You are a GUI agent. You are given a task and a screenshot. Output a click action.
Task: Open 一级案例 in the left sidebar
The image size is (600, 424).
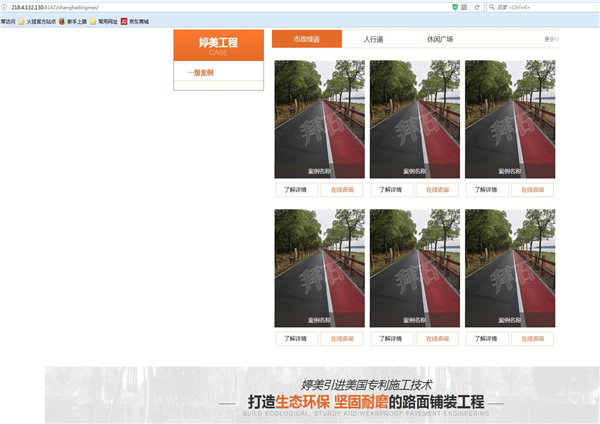(201, 73)
